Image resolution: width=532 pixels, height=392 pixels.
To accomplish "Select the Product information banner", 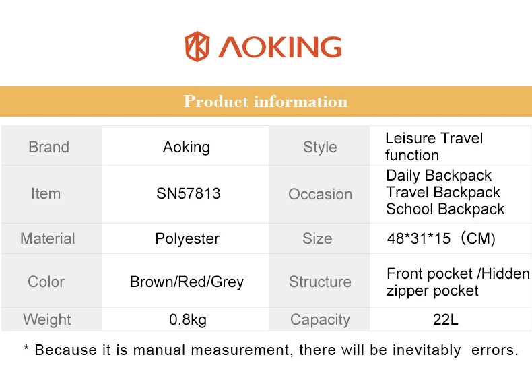I will 266,102.
